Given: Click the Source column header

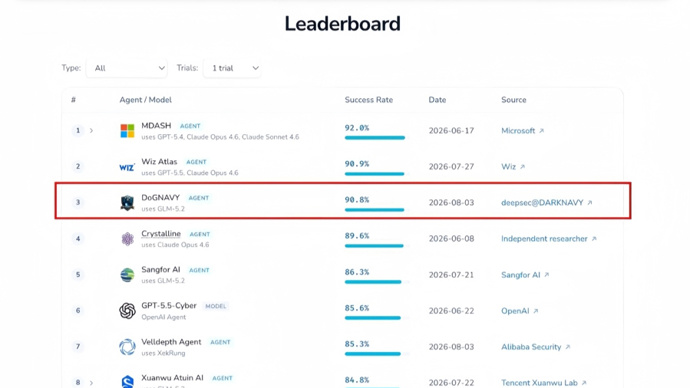Looking at the screenshot, I should pyautogui.click(x=514, y=100).
